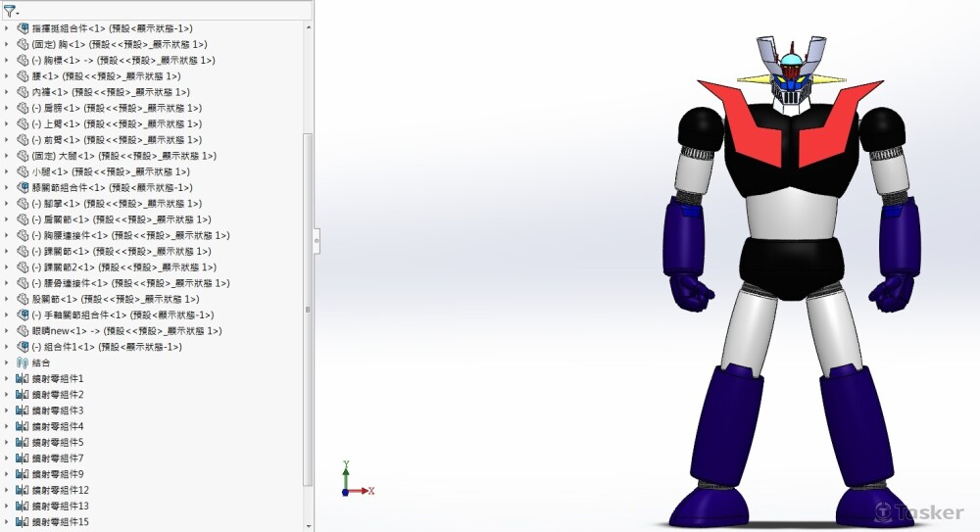Click the filter funnel icon above the tree
The image size is (980, 532).
tap(9, 11)
